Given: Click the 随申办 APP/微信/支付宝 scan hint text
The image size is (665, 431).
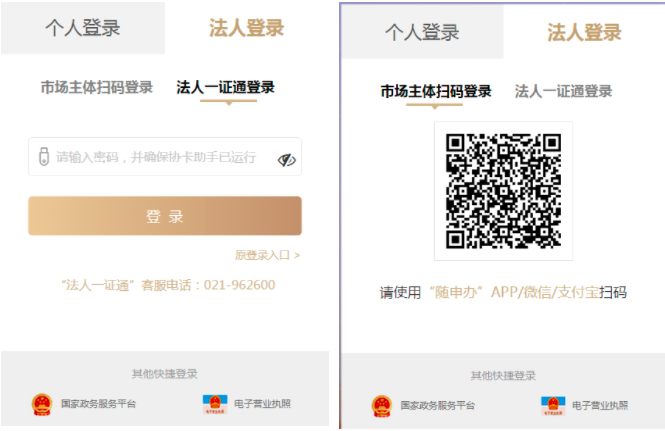Looking at the screenshot, I should pyautogui.click(x=503, y=292).
